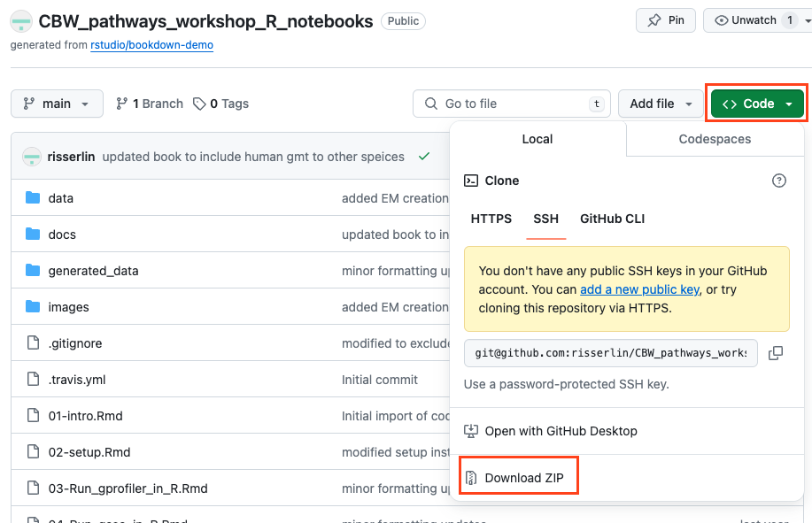
Task: Click the Tags icon showing 0 Tags
Action: [199, 104]
